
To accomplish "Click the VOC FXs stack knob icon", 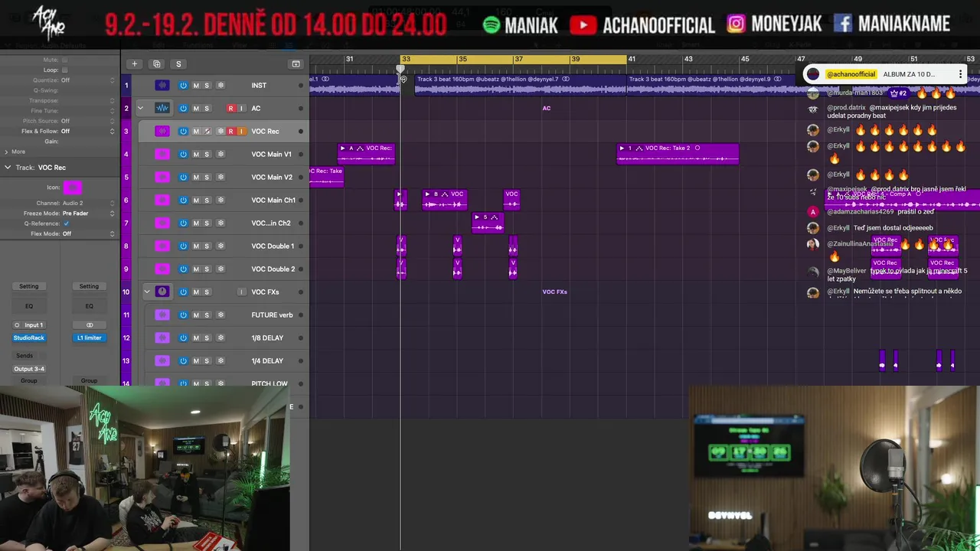I will coord(162,292).
